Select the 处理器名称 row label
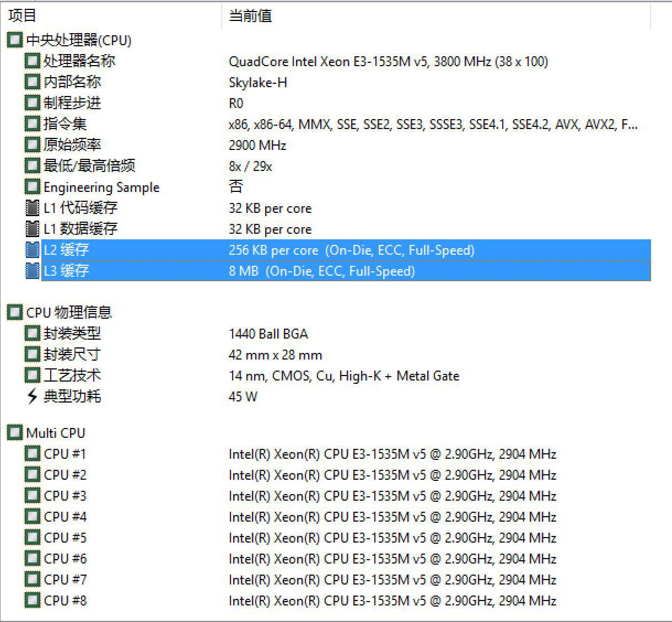Image resolution: width=672 pixels, height=622 pixels. pyautogui.click(x=79, y=61)
